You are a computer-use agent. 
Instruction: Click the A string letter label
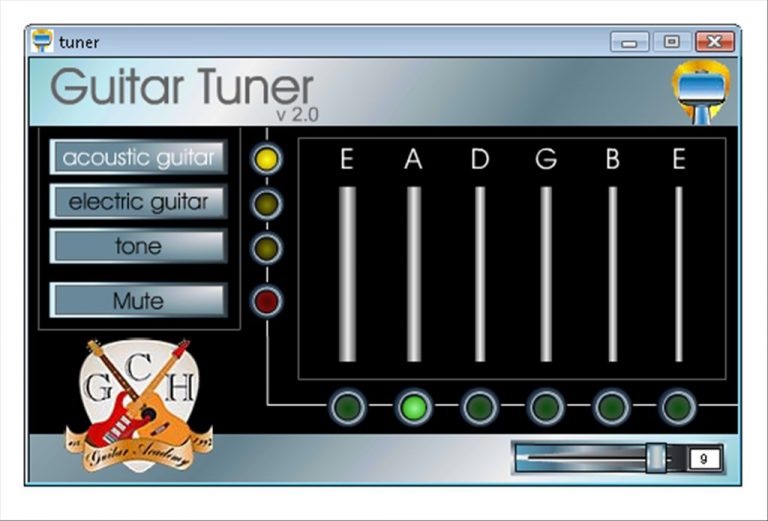point(413,159)
